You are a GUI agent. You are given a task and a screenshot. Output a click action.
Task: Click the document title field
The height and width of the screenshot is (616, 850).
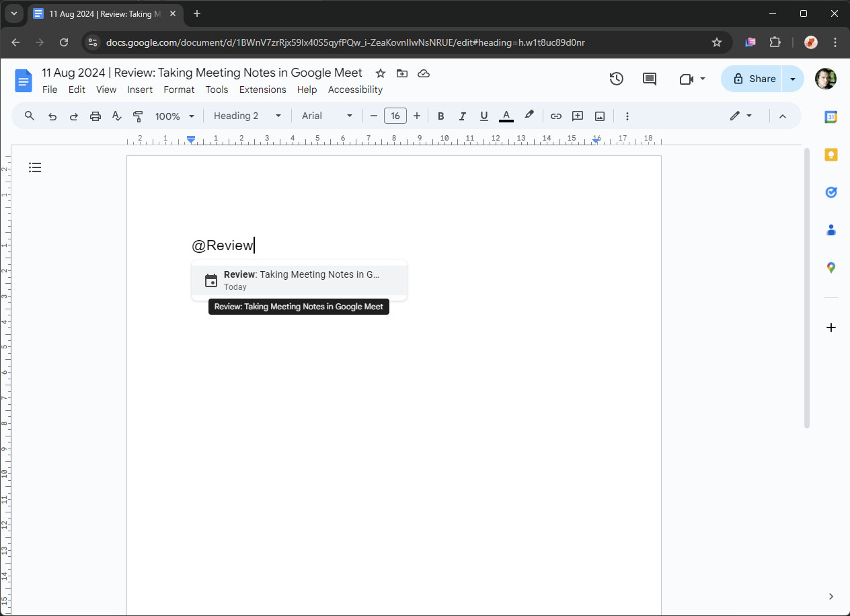202,73
